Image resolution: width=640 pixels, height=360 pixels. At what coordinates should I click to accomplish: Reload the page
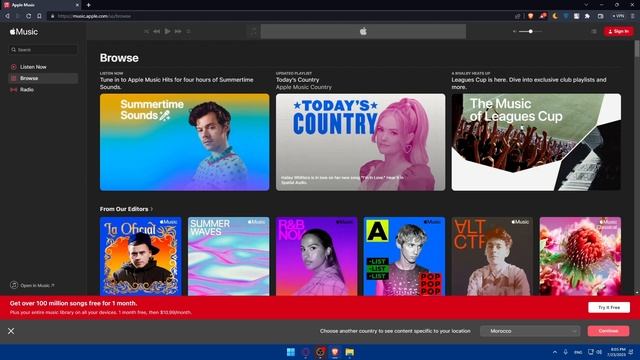pyautogui.click(x=29, y=16)
